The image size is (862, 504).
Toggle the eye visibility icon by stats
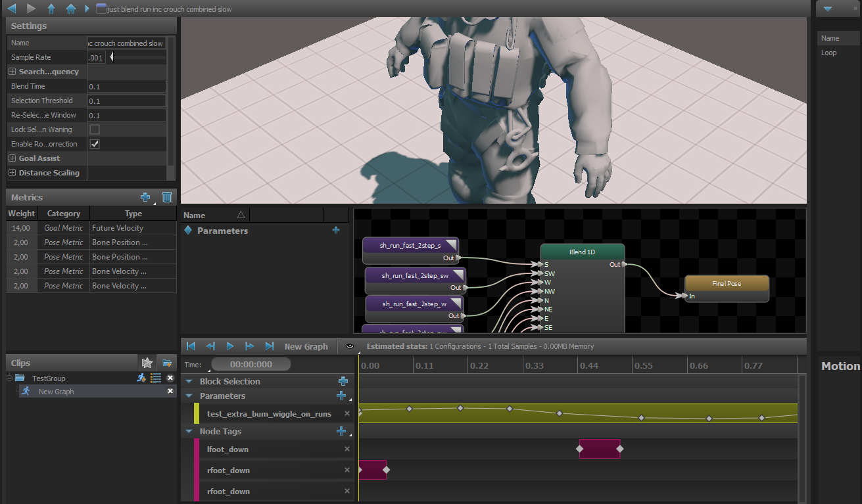pyautogui.click(x=350, y=346)
